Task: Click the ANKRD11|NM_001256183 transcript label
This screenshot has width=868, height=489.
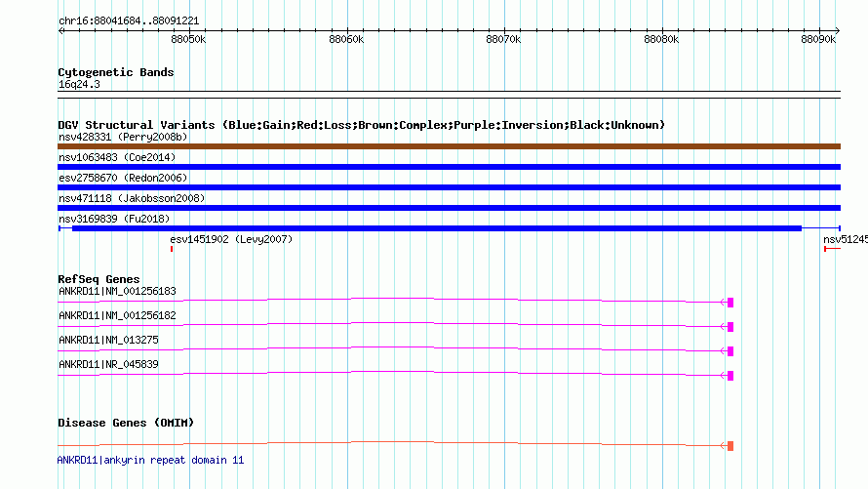Action: pyautogui.click(x=117, y=291)
